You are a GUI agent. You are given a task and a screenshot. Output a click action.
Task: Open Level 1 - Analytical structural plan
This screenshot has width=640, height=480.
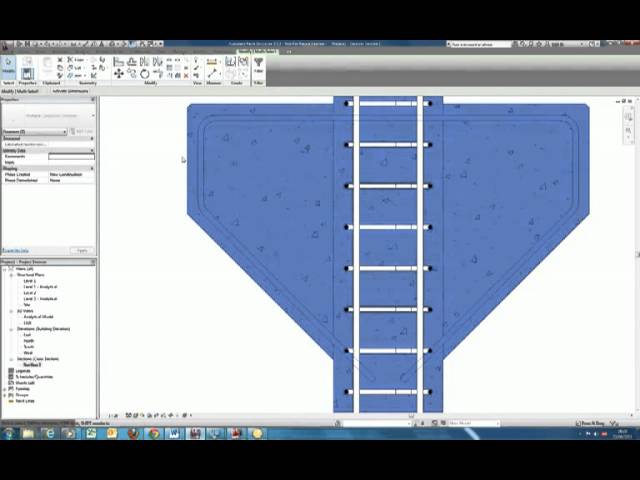(40, 287)
